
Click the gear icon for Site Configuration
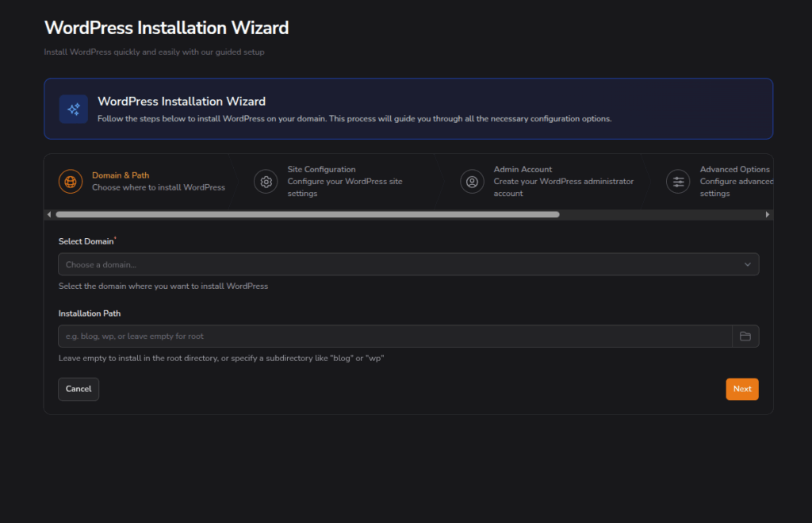click(266, 182)
